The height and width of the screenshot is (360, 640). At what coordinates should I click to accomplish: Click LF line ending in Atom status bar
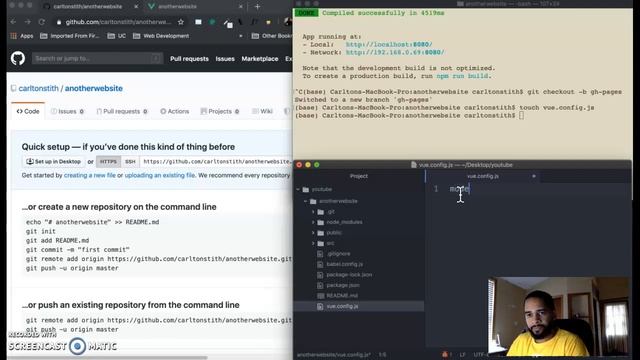tap(462, 355)
